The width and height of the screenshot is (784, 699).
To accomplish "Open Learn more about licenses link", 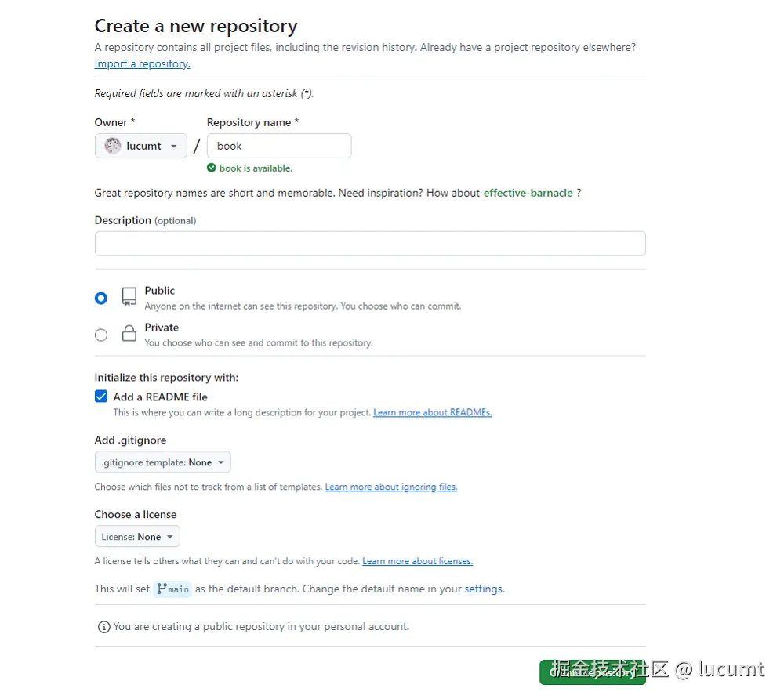I will (418, 561).
